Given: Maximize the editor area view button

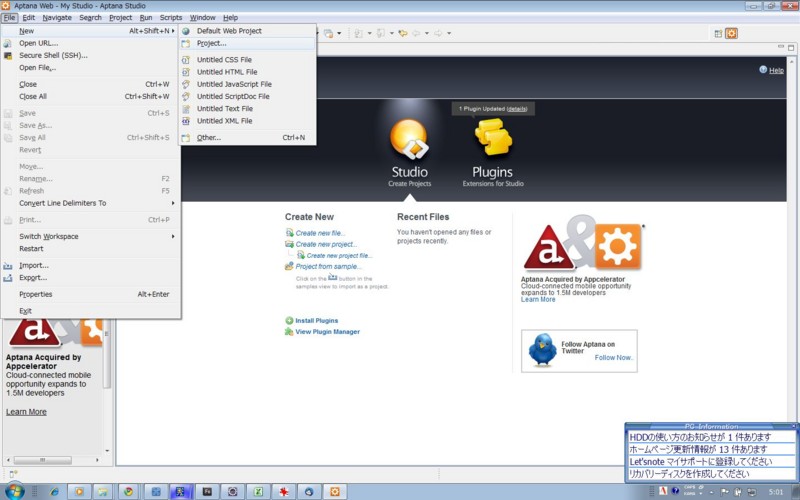Looking at the screenshot, I should click(x=791, y=47).
